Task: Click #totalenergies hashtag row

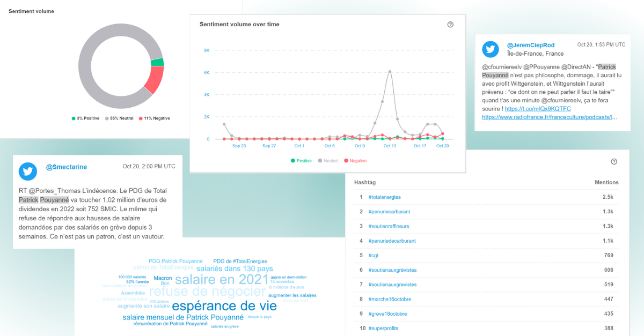Action: [x=486, y=197]
